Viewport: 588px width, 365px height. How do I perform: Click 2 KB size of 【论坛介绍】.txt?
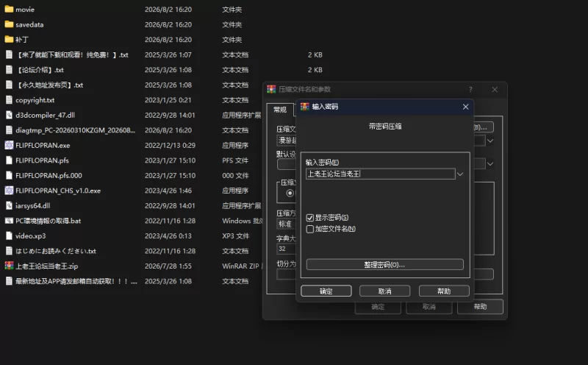pyautogui.click(x=315, y=70)
